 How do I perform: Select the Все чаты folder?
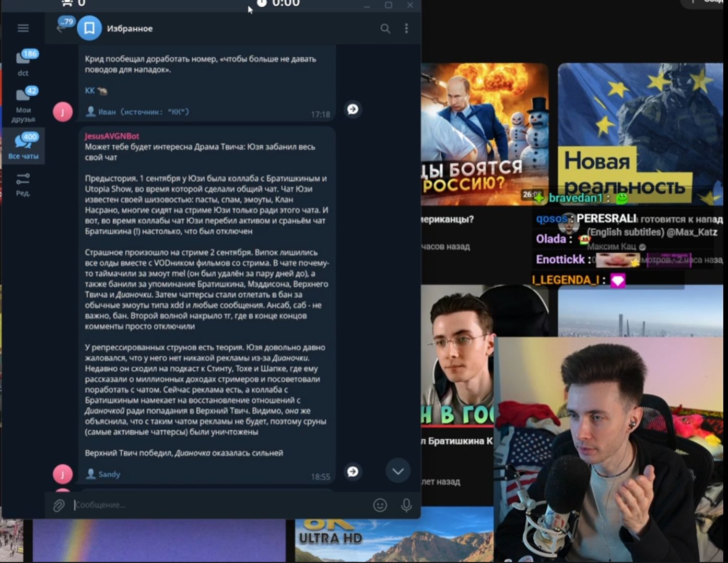24,146
